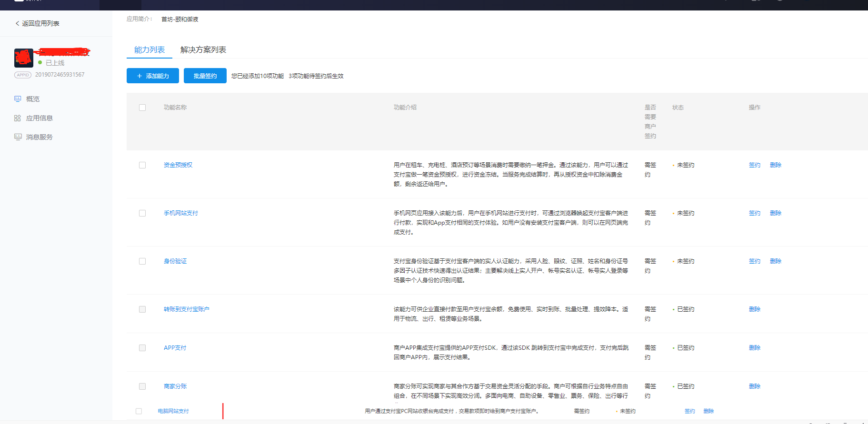Open the APP支付 function link
Viewport: 868px width, 424px height.
coord(175,348)
